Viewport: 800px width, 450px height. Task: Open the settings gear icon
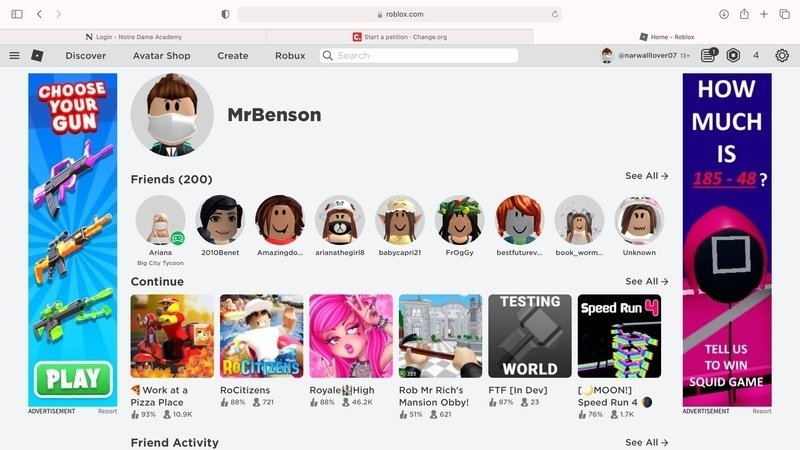(782, 56)
